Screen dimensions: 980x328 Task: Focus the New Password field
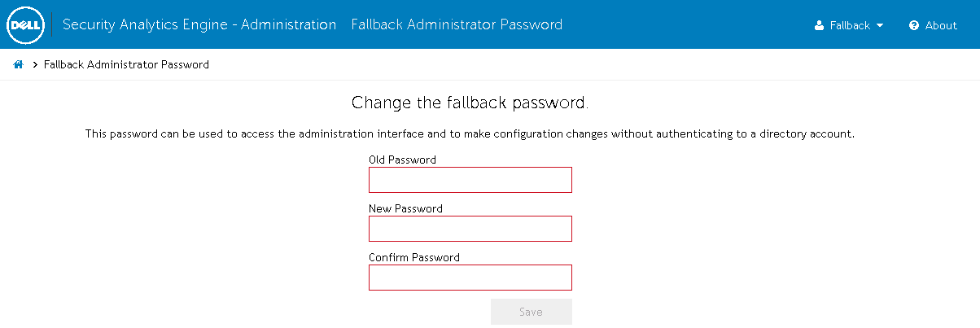pos(470,229)
